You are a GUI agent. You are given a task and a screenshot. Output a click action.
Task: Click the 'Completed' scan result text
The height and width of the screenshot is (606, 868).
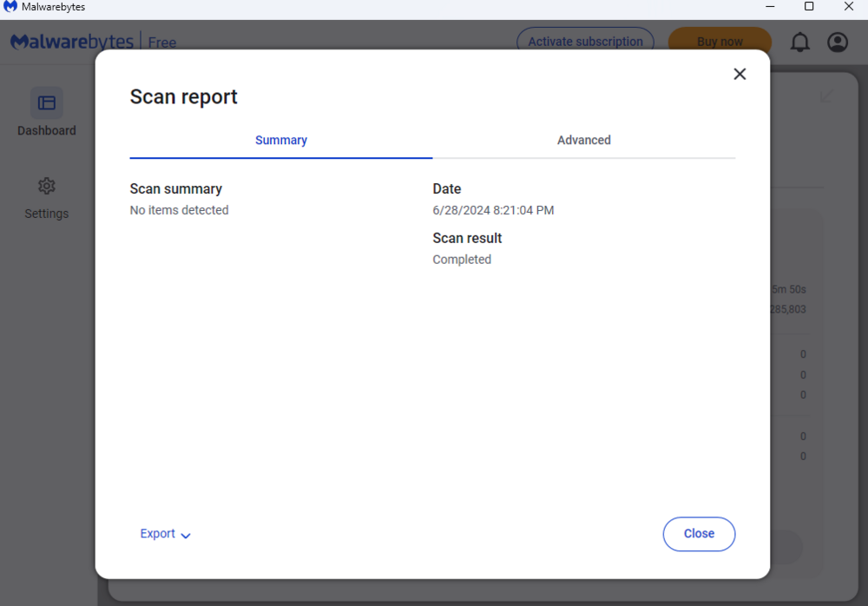click(462, 260)
